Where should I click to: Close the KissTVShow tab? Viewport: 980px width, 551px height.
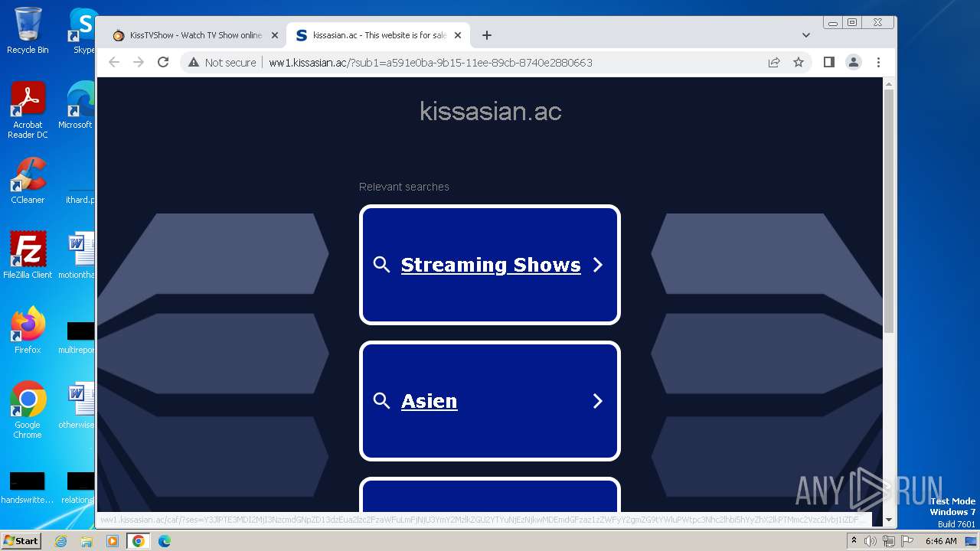tap(275, 35)
